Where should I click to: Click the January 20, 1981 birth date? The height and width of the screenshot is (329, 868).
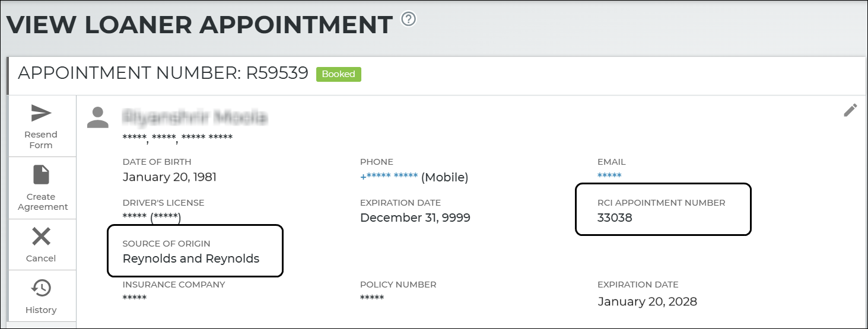169,177
